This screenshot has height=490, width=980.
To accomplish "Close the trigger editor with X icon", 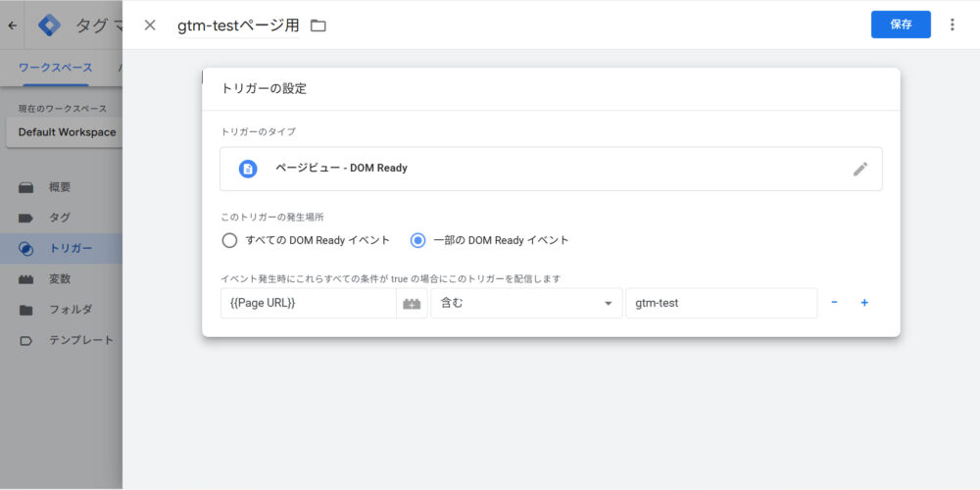I will click(x=150, y=25).
